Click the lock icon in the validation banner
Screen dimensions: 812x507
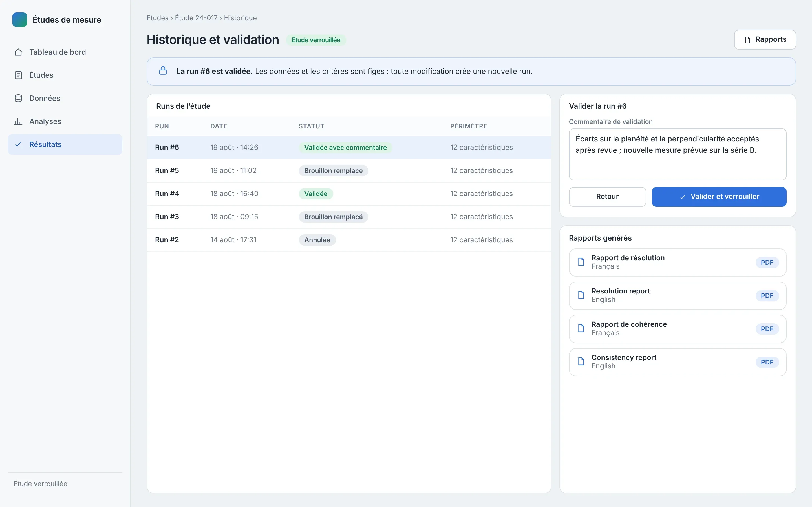(x=163, y=71)
